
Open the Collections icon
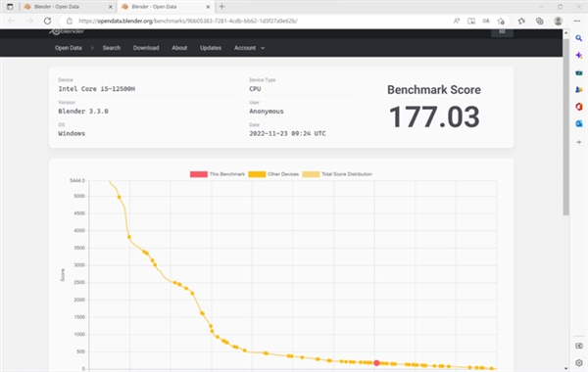tap(540, 21)
